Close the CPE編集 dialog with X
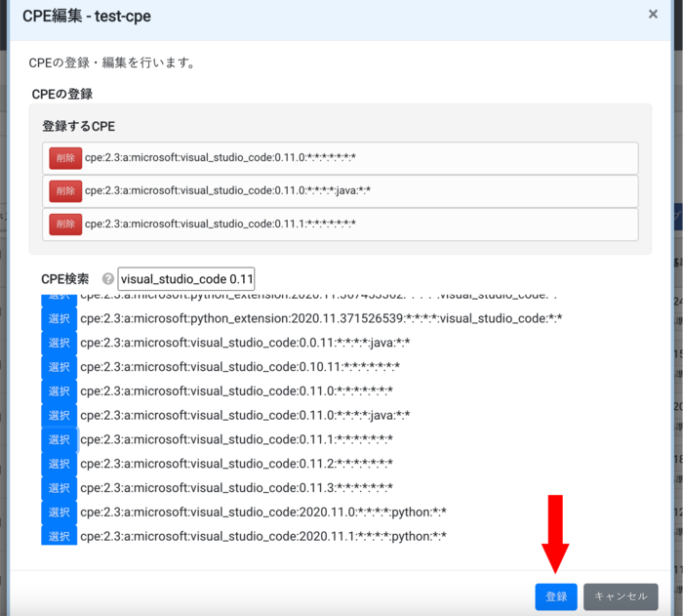 pyautogui.click(x=653, y=15)
